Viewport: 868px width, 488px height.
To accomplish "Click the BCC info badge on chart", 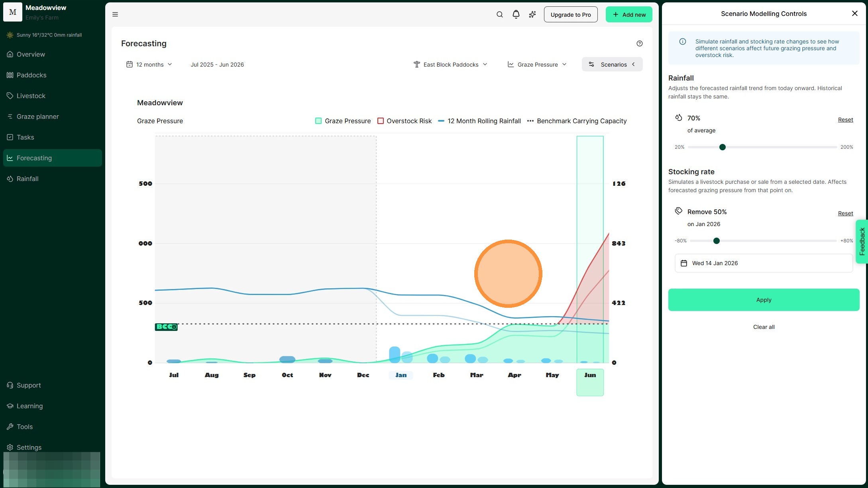I will tap(166, 327).
